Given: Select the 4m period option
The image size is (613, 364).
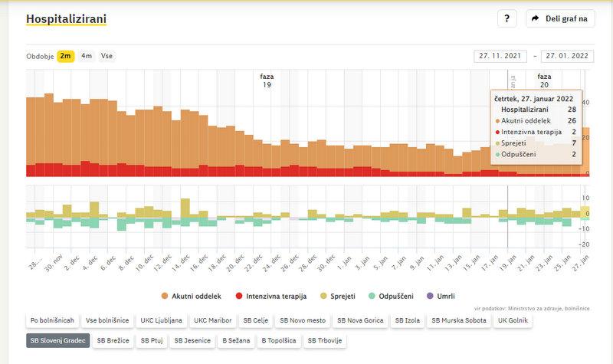Looking at the screenshot, I should click(x=87, y=56).
